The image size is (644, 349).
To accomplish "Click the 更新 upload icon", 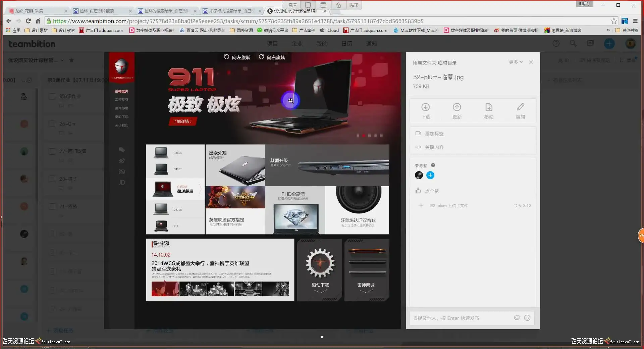I will (x=457, y=107).
